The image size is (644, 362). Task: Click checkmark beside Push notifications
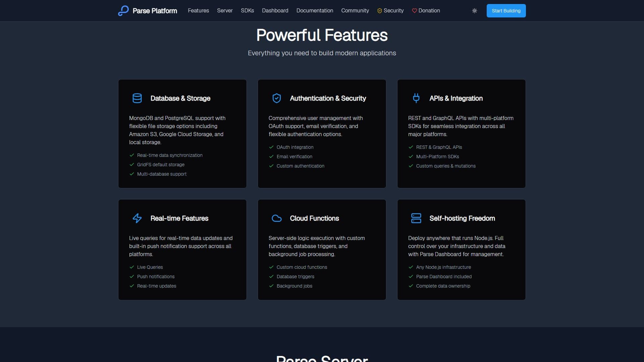coord(132,277)
